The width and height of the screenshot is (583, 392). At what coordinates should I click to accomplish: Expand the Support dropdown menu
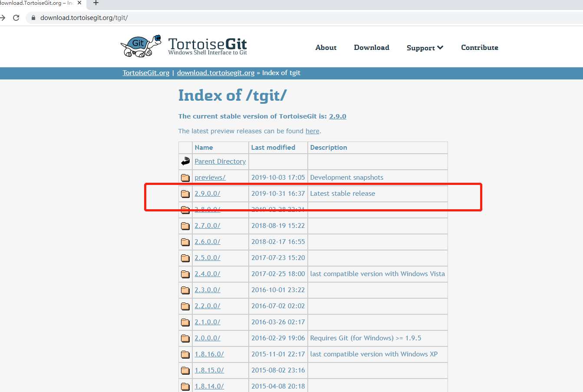pos(425,48)
